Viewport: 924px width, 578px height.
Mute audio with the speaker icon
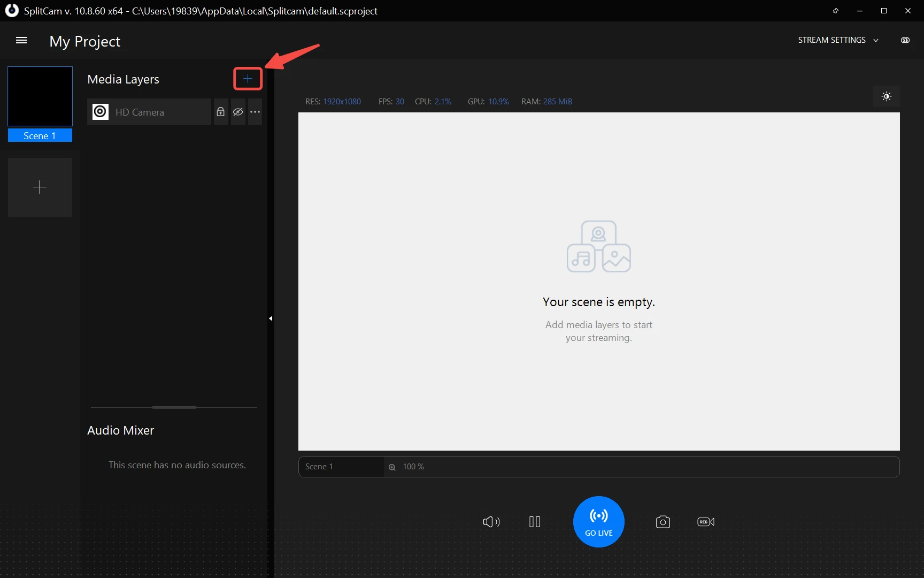[x=491, y=522]
